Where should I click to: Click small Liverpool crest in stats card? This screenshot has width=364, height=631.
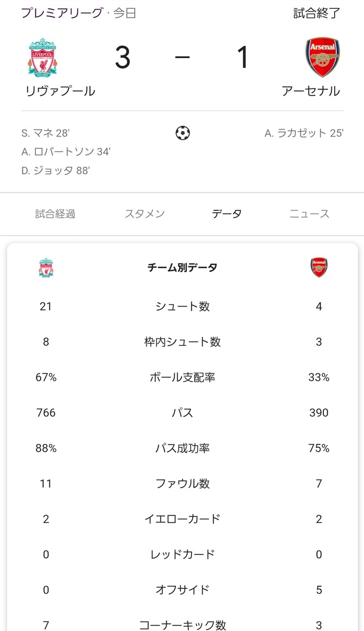[x=46, y=267]
